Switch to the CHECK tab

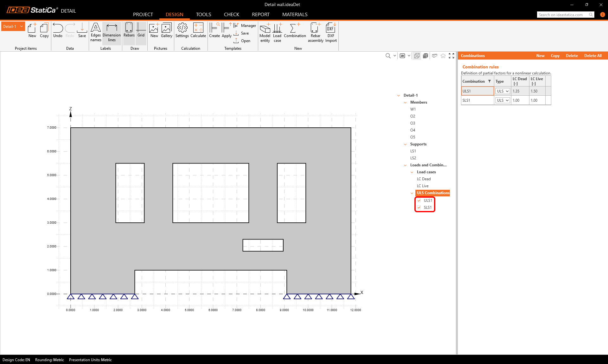coord(231,15)
